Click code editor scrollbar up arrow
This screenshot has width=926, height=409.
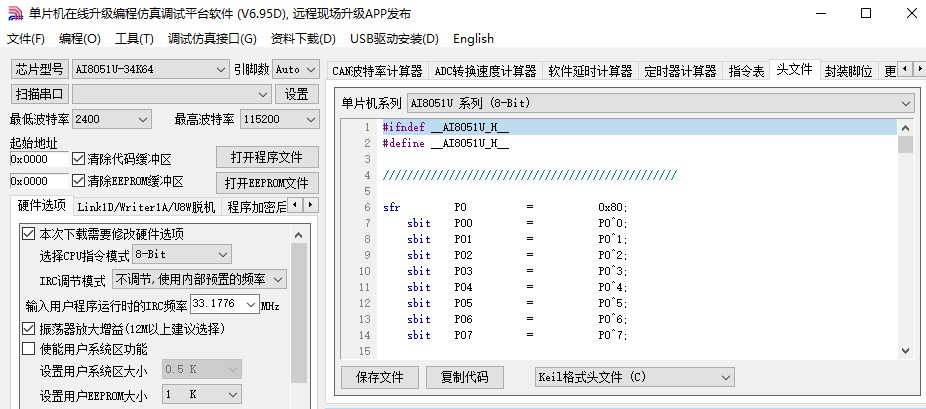(x=905, y=127)
